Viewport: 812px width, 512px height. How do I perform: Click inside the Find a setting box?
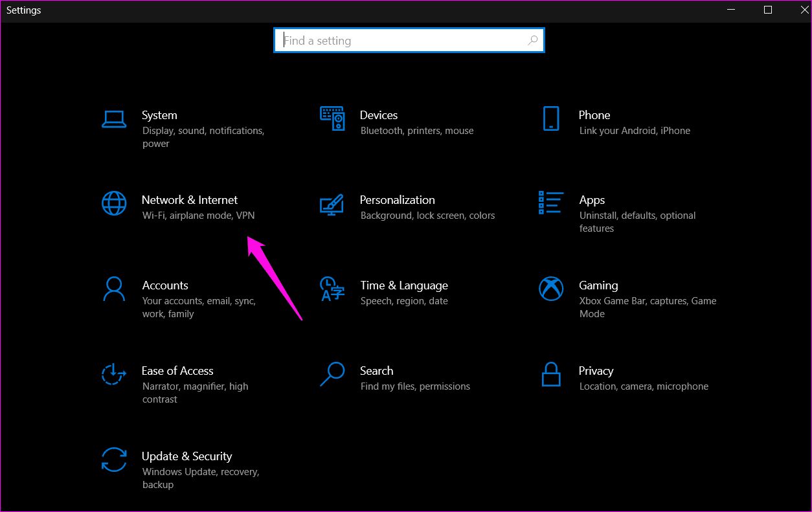tap(409, 40)
